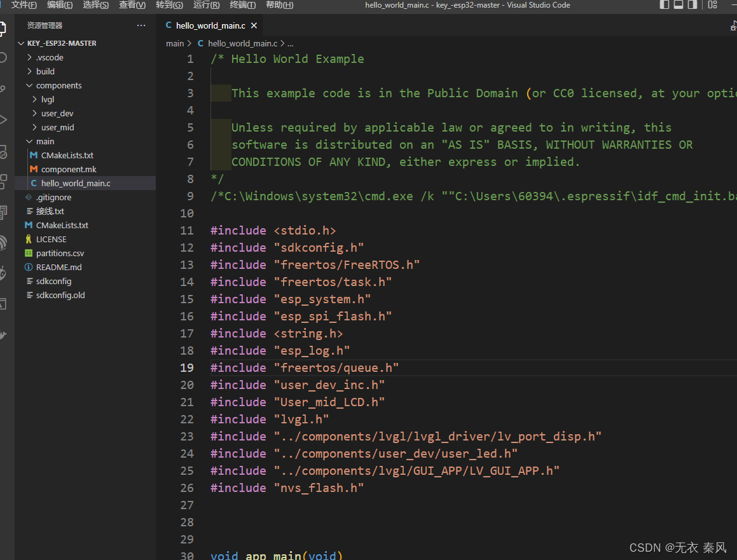Open Explorer more actions (...) menu
Screen dimensions: 737x560
141,25
